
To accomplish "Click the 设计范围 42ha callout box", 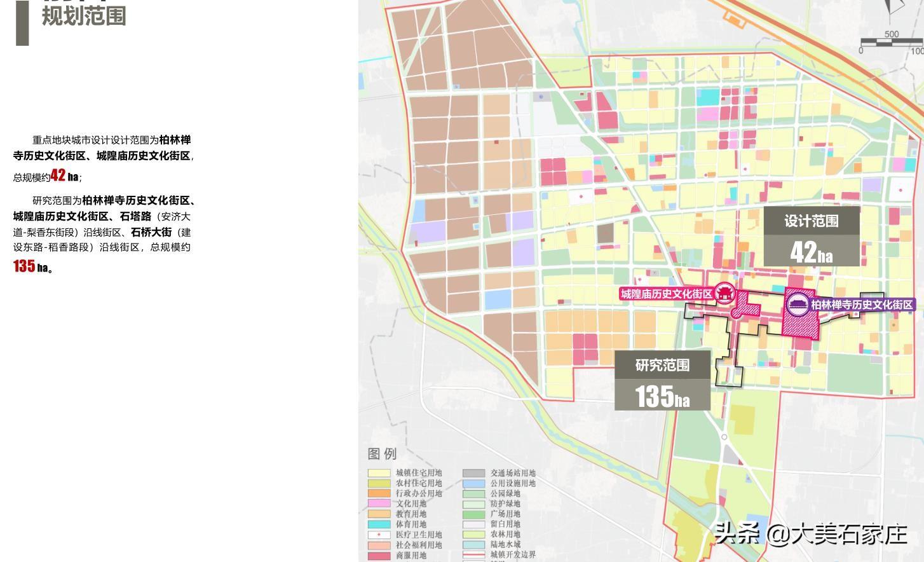I will [x=812, y=236].
